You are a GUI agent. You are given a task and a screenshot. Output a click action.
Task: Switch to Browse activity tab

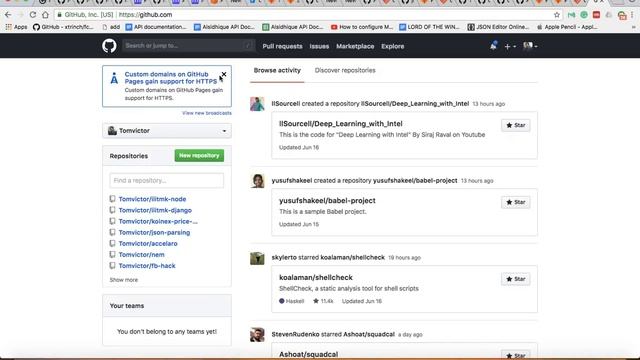coord(277,70)
